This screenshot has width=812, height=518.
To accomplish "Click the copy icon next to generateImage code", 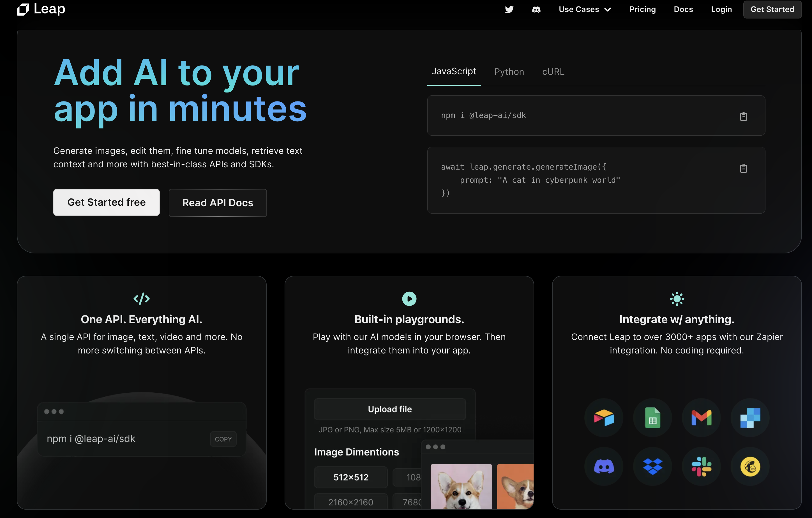I will (743, 168).
